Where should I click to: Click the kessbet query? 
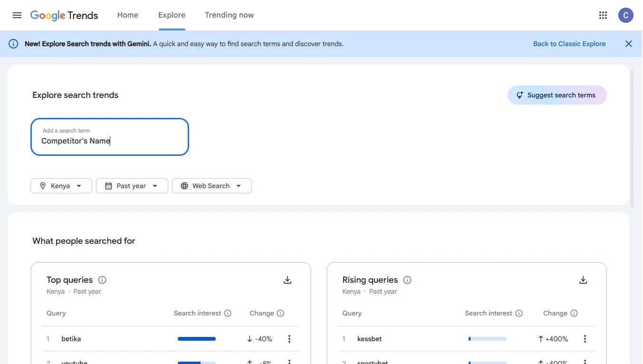370,339
